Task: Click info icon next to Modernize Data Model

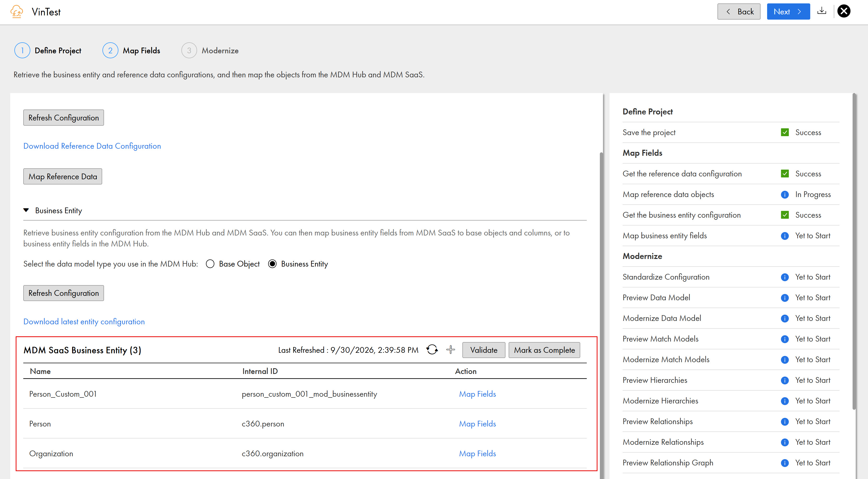Action: click(x=785, y=318)
